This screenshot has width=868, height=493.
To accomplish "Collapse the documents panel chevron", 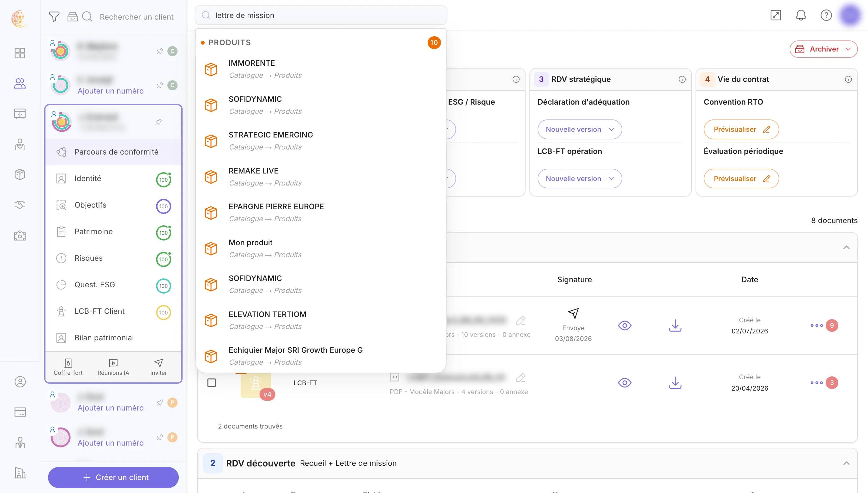I will (846, 247).
